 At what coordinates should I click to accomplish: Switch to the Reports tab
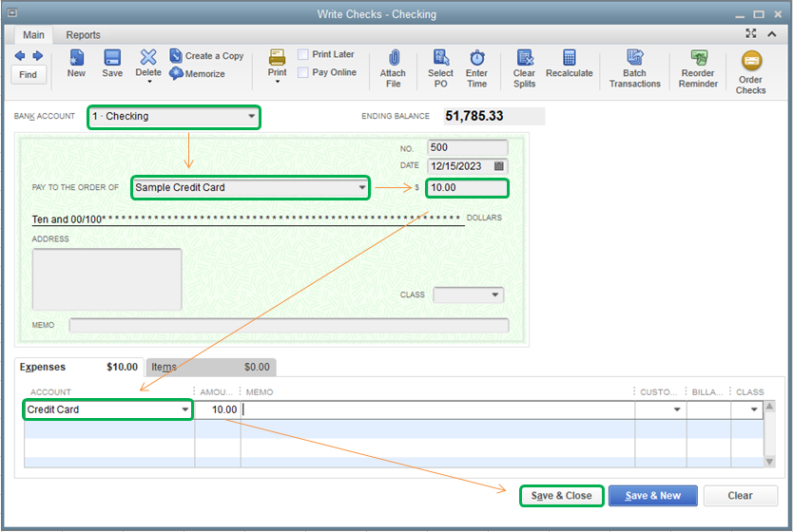pyautogui.click(x=84, y=35)
